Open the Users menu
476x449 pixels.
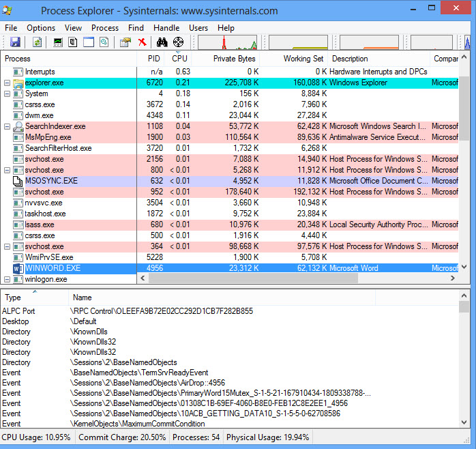(x=198, y=28)
